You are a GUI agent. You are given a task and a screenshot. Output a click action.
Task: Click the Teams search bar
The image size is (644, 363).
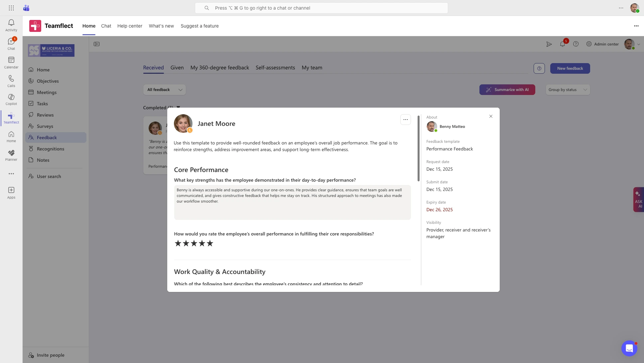point(321,8)
